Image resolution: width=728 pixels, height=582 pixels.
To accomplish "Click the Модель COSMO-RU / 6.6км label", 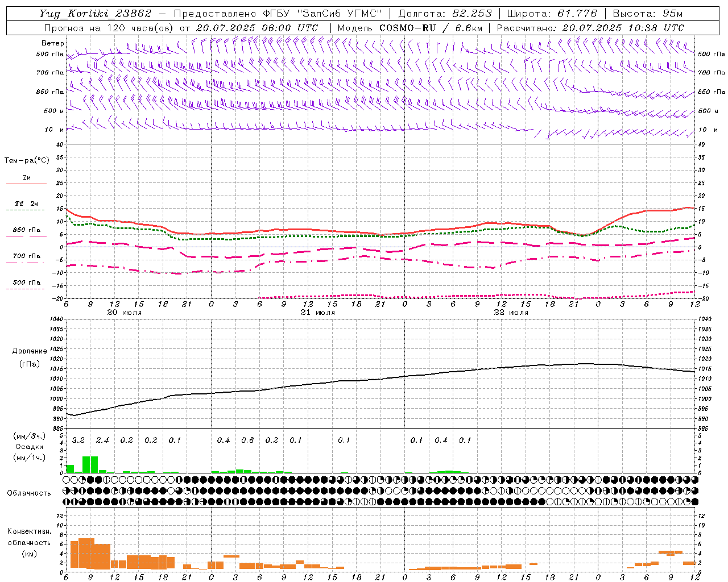I will [410, 28].
